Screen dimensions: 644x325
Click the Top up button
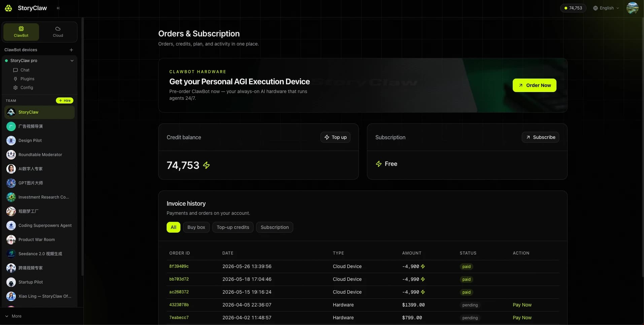tap(336, 137)
